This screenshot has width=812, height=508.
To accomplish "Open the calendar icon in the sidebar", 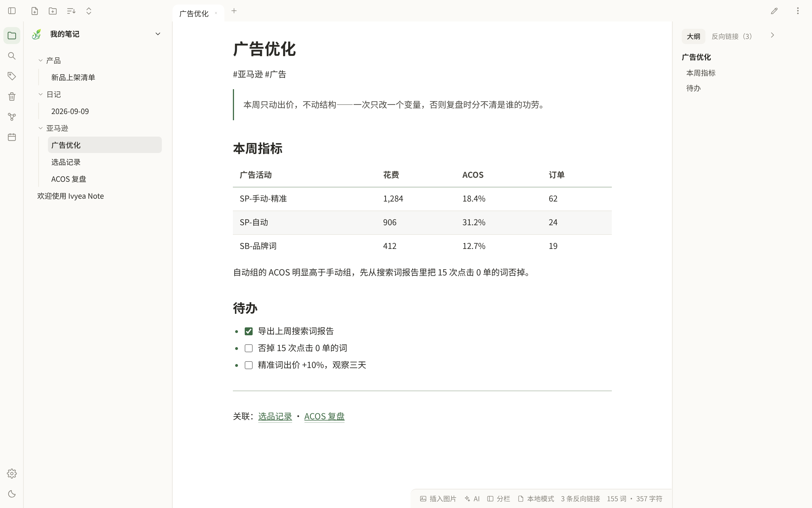I will coord(12,137).
